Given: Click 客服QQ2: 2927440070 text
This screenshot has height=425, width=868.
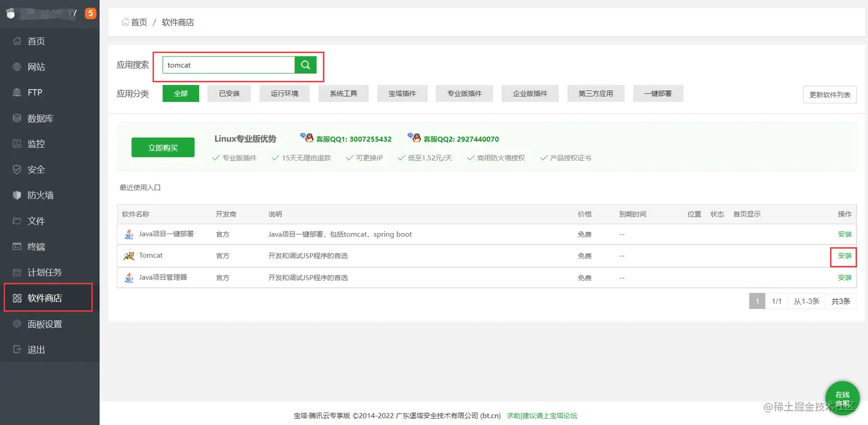Looking at the screenshot, I should coord(461,139).
